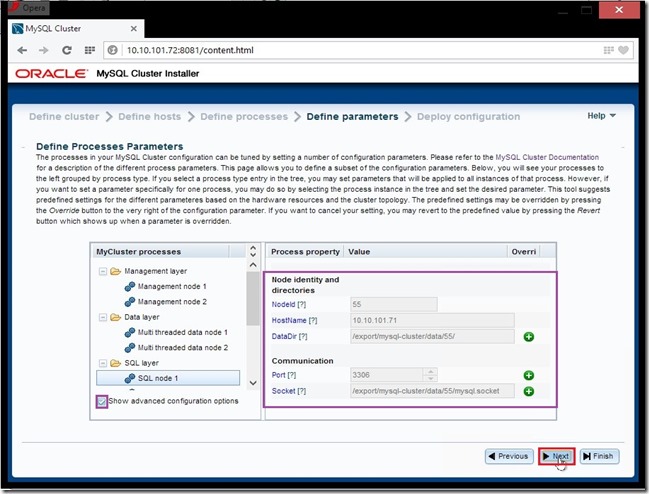Collapse the Management layer folder

click(103, 271)
